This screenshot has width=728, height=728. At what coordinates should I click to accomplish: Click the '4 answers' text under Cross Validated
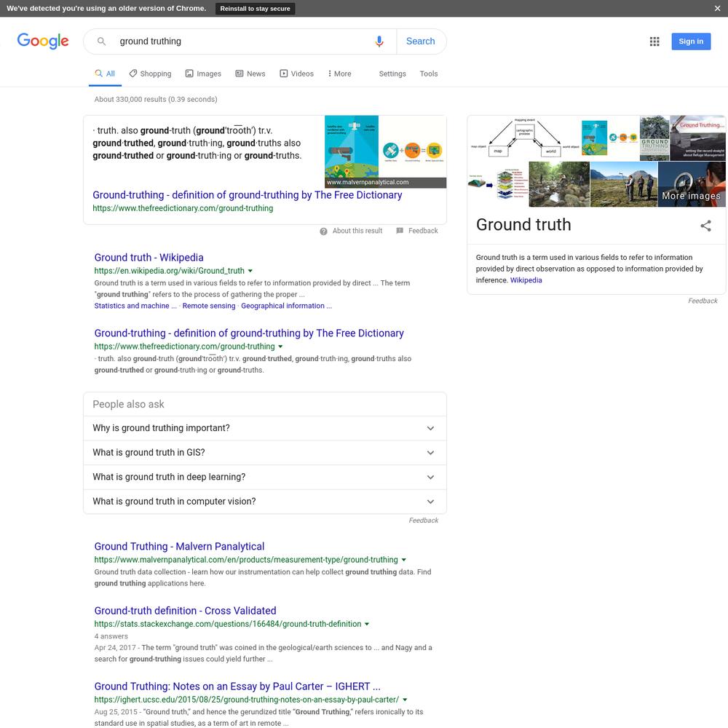111,636
